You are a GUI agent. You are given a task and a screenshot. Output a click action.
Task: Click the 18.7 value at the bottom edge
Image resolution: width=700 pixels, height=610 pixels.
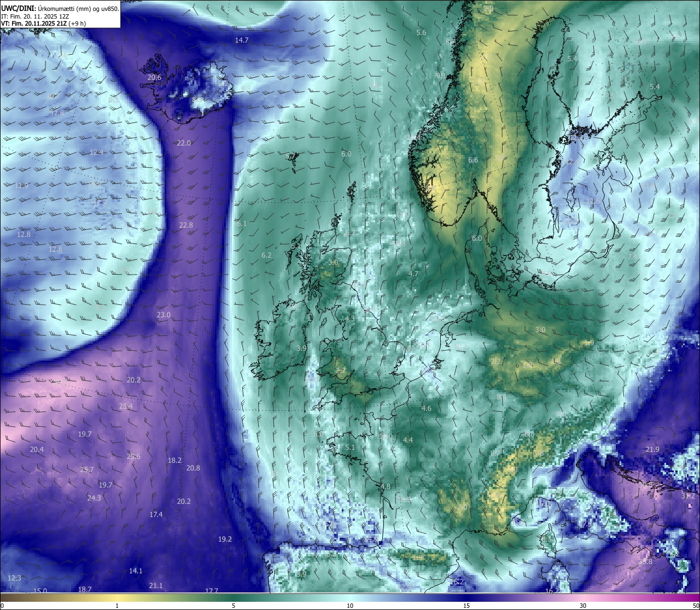(85, 590)
